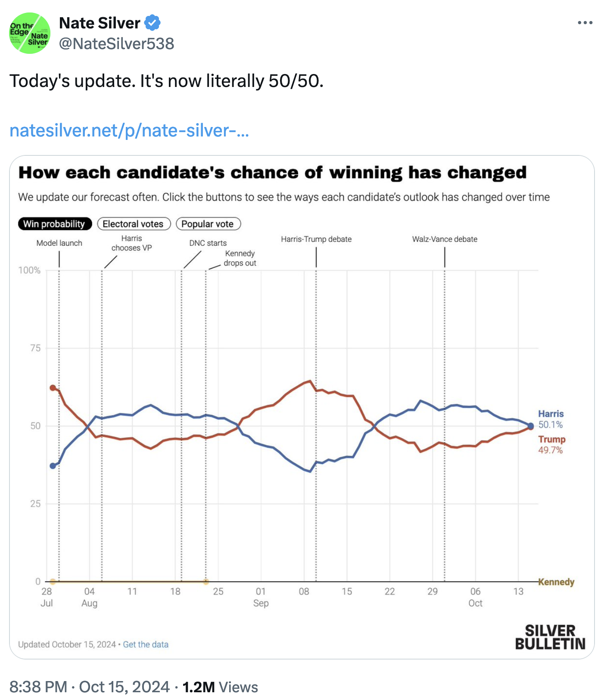Click the Nate Silver display name
Viewport: 604px width, 700px height.
[99, 23]
